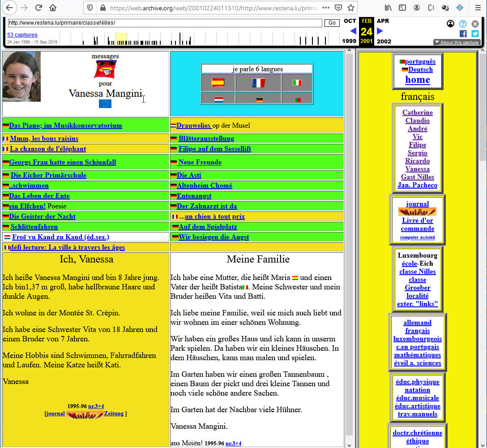Click the blue diamond extension icon
The height and width of the screenshot is (448, 487).
click(x=460, y=8)
